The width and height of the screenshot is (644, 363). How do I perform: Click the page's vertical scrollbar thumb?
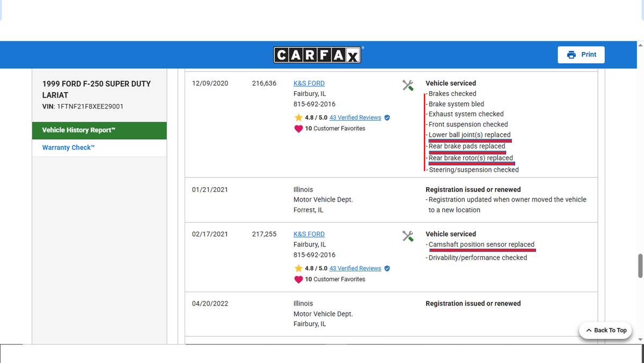pyautogui.click(x=640, y=265)
